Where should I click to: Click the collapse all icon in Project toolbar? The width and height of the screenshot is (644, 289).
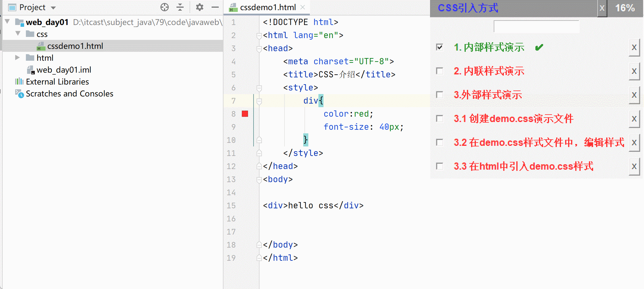click(x=180, y=7)
